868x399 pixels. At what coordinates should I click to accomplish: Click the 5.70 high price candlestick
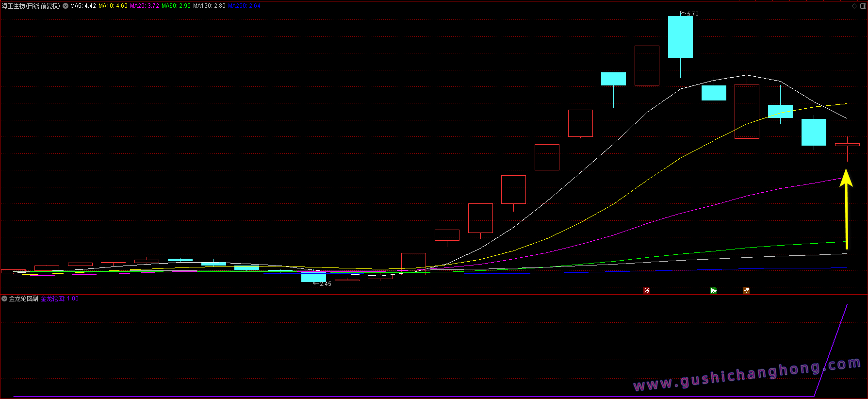point(680,37)
